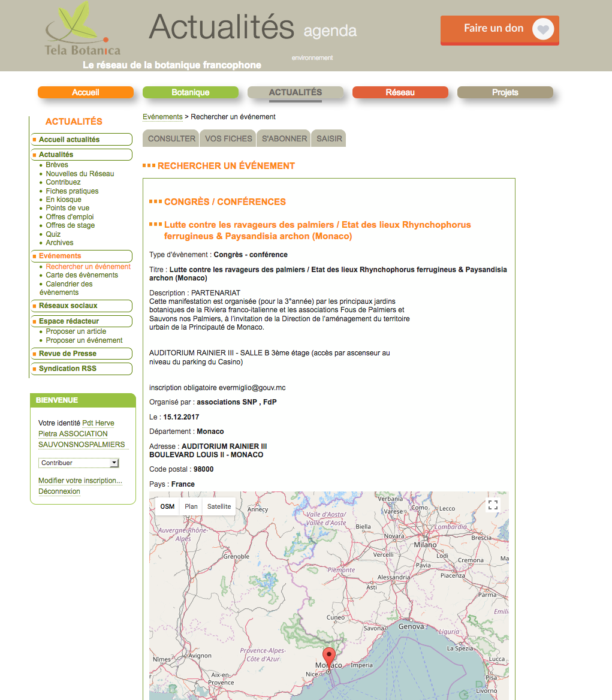Open Réseaux sociaux sidebar item
The height and width of the screenshot is (700, 612).
tap(82, 306)
